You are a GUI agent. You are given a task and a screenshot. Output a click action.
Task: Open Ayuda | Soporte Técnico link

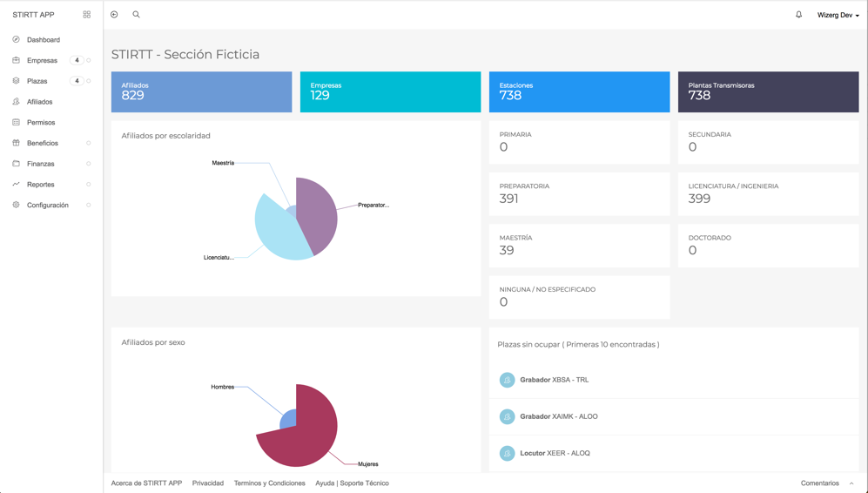[x=352, y=483]
